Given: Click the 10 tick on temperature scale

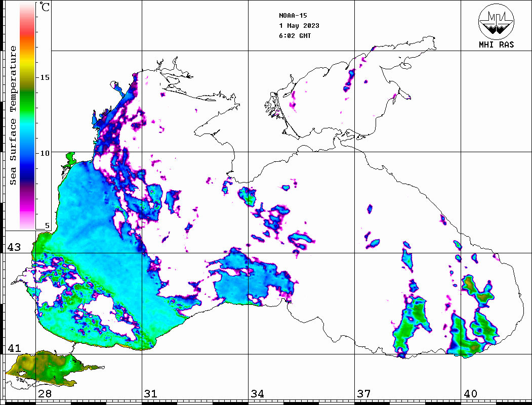Looking at the screenshot, I should 45,153.
